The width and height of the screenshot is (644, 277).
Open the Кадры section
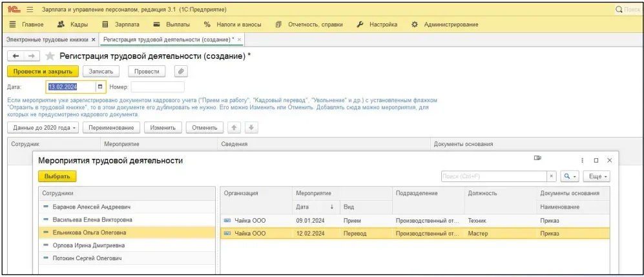(72, 25)
